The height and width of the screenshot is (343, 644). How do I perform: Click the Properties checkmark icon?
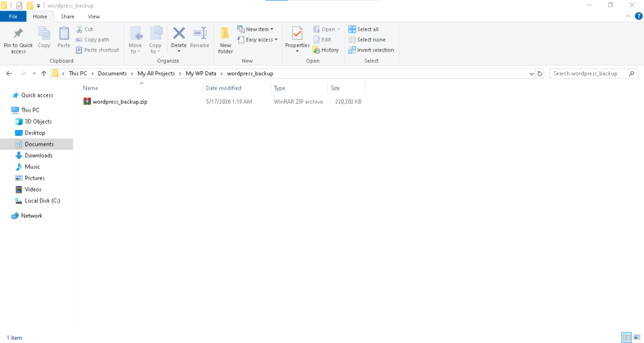[x=297, y=33]
